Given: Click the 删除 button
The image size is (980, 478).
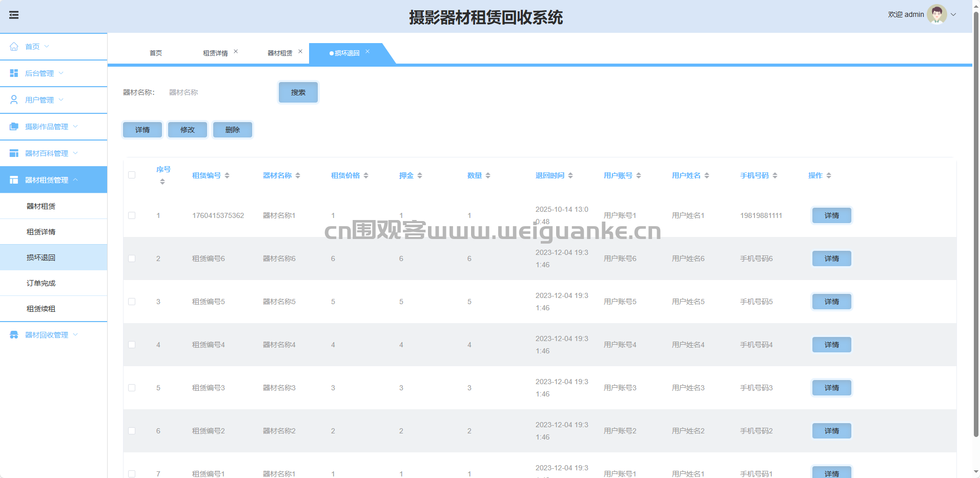Looking at the screenshot, I should 232,130.
